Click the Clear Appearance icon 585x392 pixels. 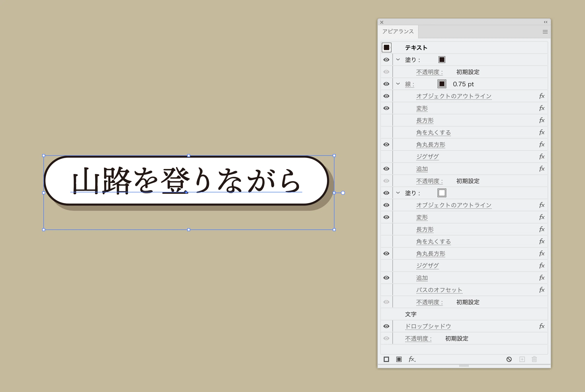point(509,359)
